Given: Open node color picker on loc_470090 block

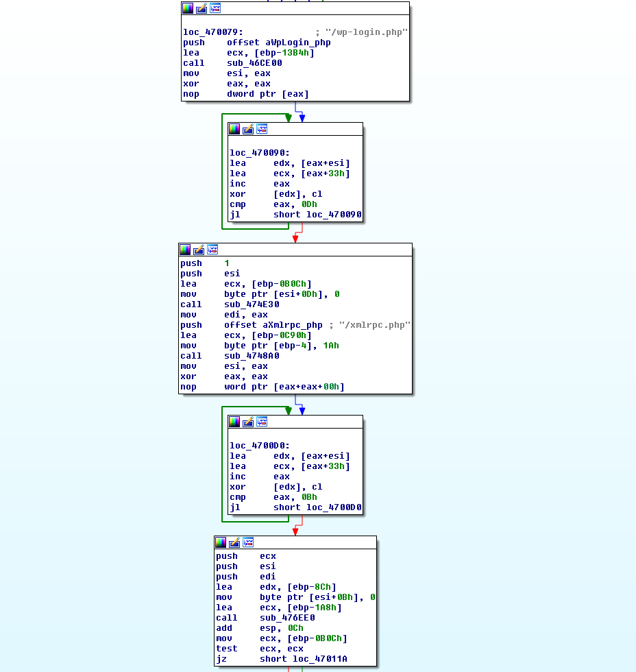Looking at the screenshot, I should pyautogui.click(x=234, y=129).
